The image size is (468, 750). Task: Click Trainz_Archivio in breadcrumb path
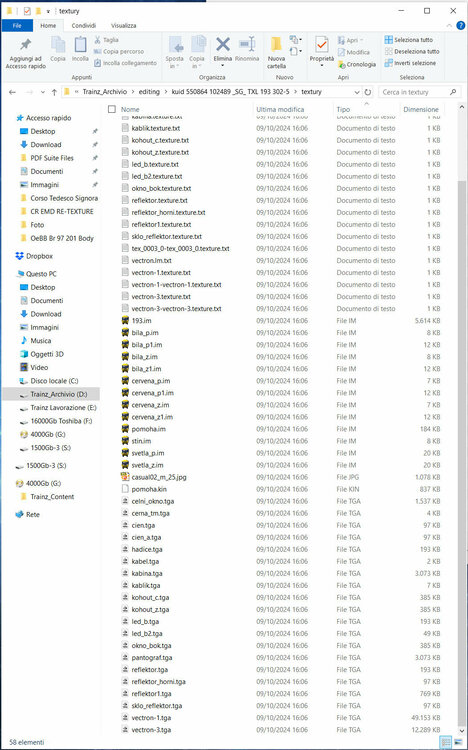pyautogui.click(x=105, y=92)
